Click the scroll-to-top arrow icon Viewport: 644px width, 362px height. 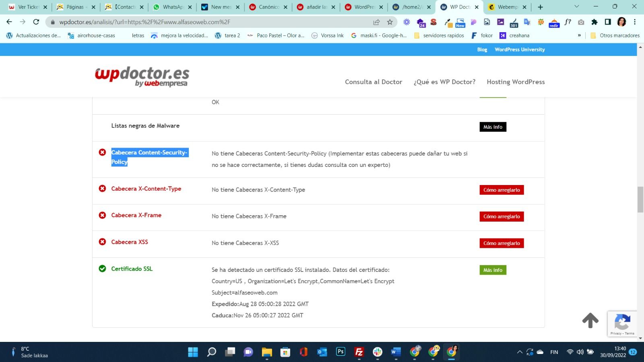tap(590, 320)
